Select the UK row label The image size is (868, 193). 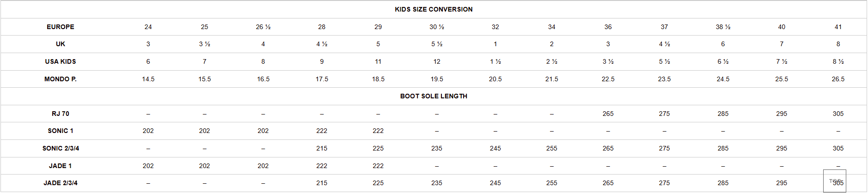[61, 44]
